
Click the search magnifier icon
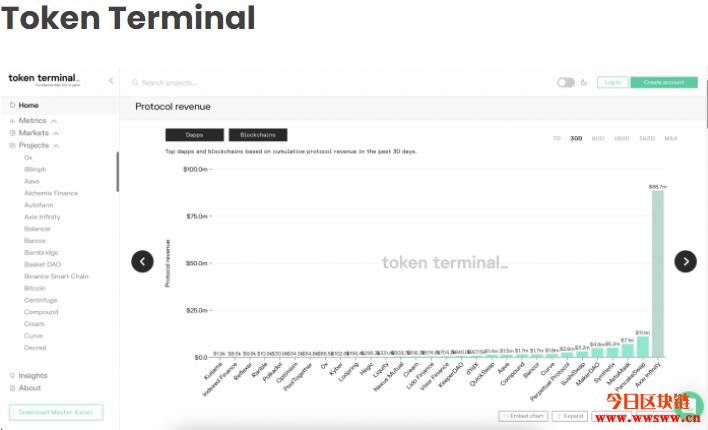[135, 83]
